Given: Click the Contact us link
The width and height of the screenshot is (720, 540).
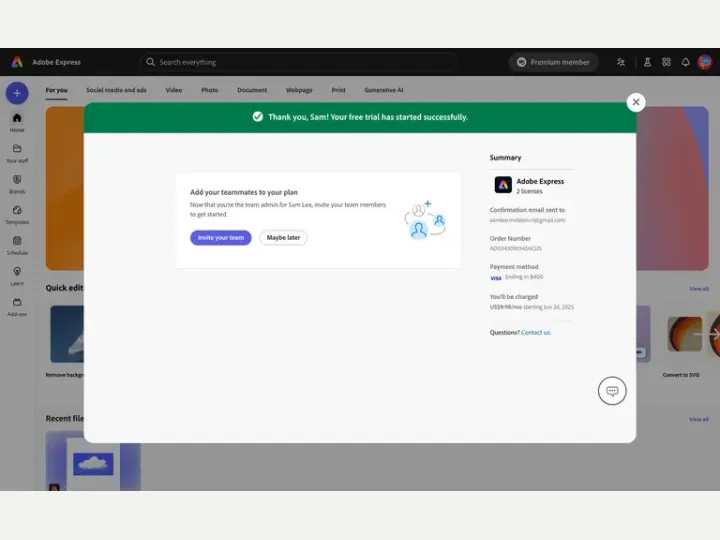Looking at the screenshot, I should (x=536, y=332).
